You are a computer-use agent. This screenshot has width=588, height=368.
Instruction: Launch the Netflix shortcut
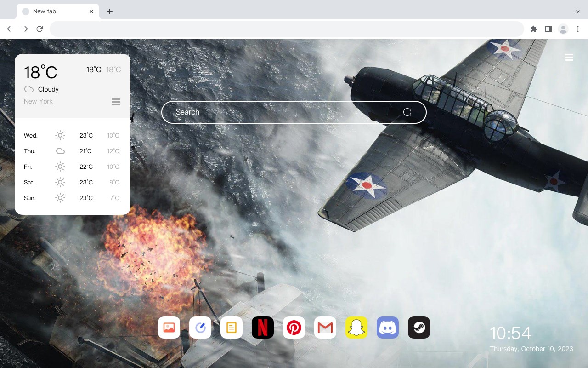263,328
